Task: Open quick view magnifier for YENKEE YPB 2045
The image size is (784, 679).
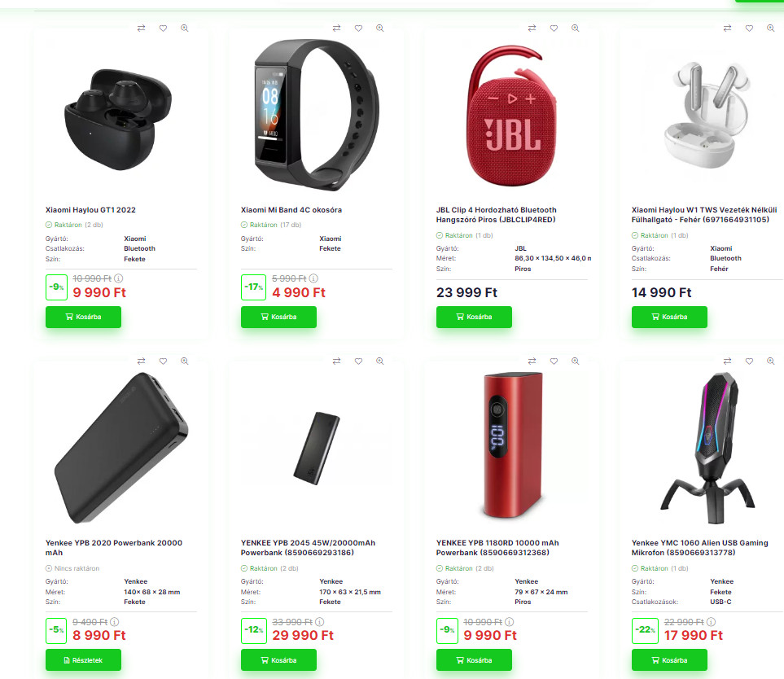Action: click(x=380, y=361)
